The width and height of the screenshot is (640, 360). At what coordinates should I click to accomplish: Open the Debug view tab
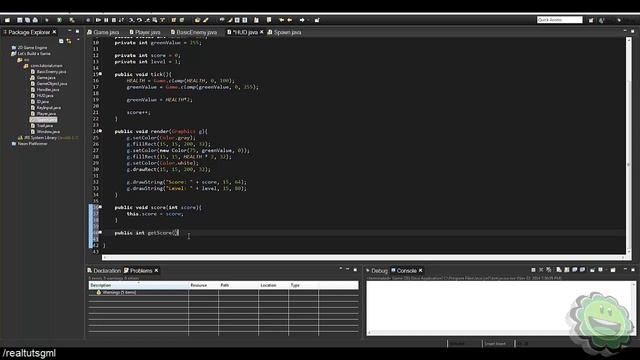coord(376,271)
